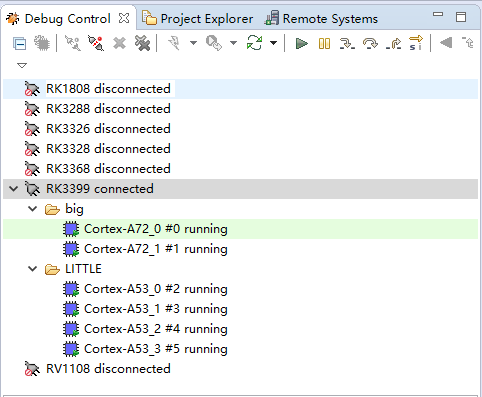Click the Collapse All toolbar icon
Viewport: 482px width, 397px height.
20,44
